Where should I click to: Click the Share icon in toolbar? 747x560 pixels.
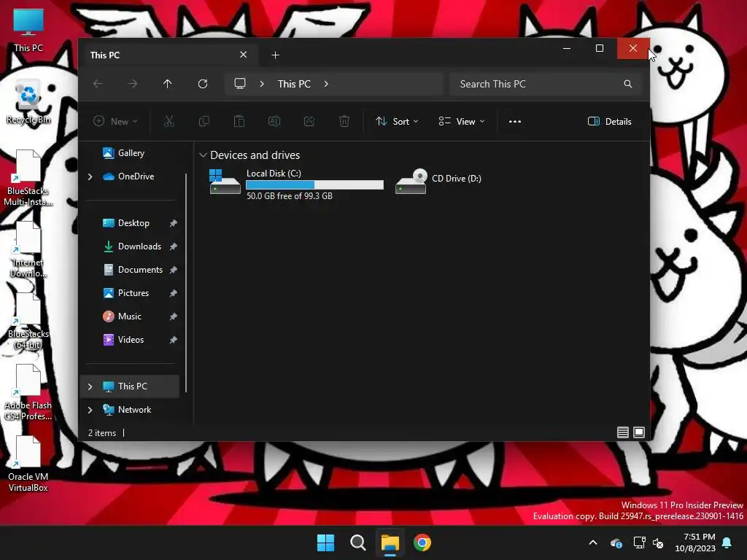[x=309, y=122]
